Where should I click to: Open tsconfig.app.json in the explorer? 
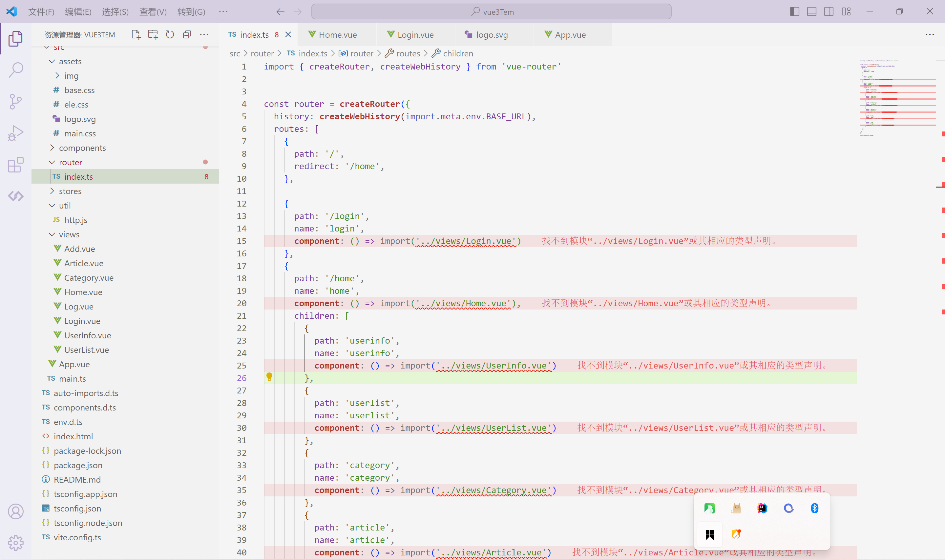125,494
